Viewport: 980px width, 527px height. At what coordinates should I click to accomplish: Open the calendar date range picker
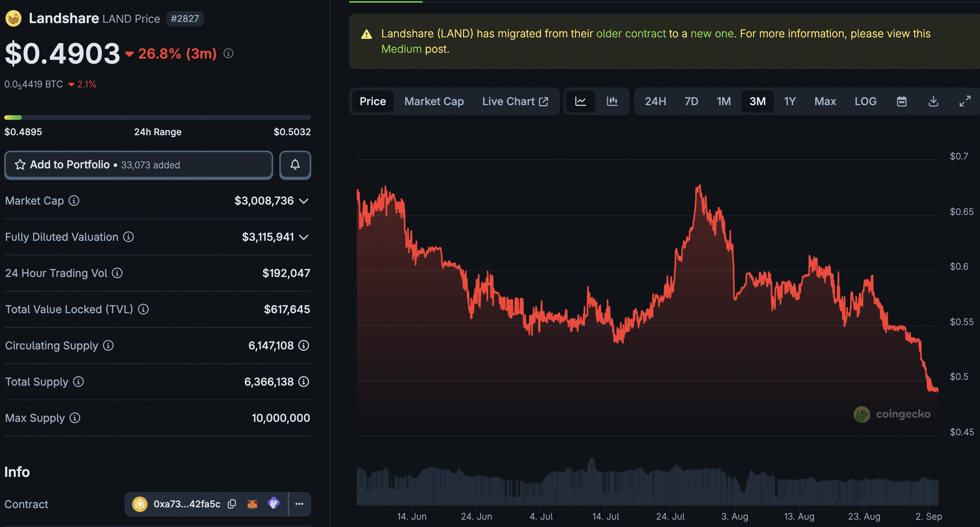(x=902, y=101)
